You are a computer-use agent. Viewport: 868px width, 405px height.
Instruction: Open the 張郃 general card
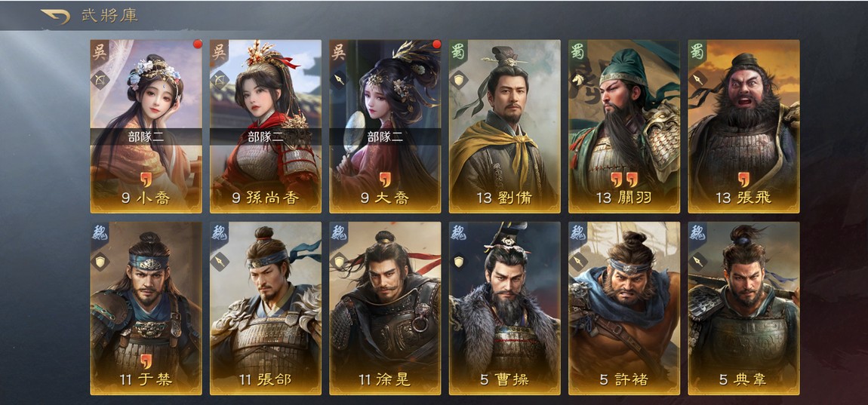[265, 308]
